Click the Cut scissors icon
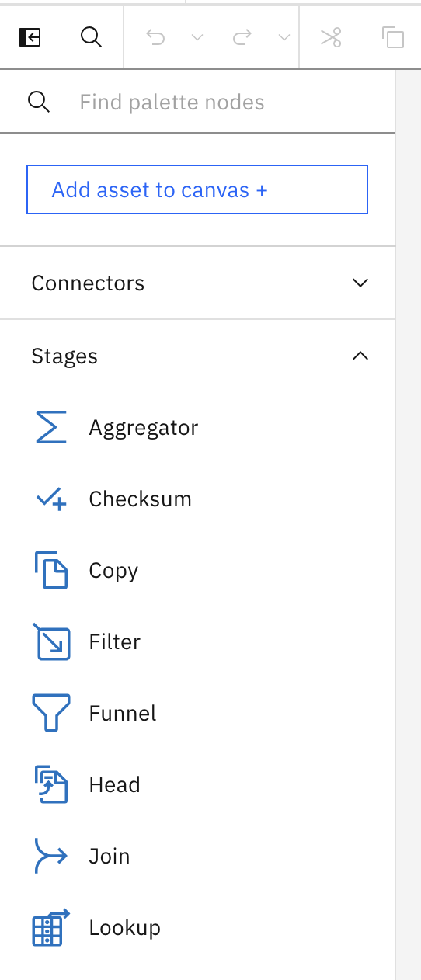This screenshot has width=421, height=980. [x=332, y=37]
